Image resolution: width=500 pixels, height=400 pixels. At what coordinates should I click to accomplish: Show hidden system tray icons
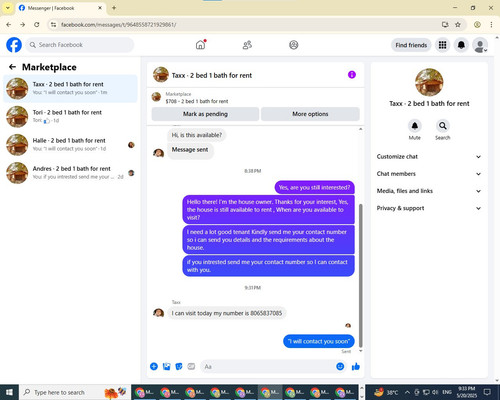click(407, 392)
